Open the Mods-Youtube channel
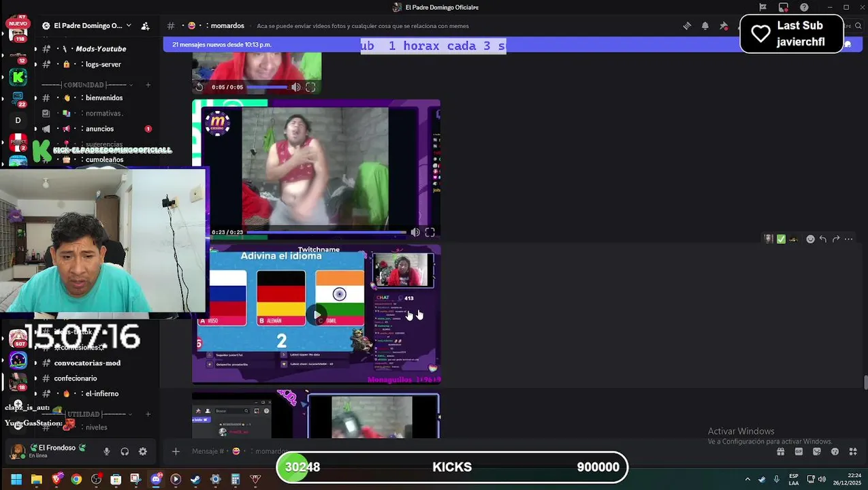 pyautogui.click(x=95, y=49)
